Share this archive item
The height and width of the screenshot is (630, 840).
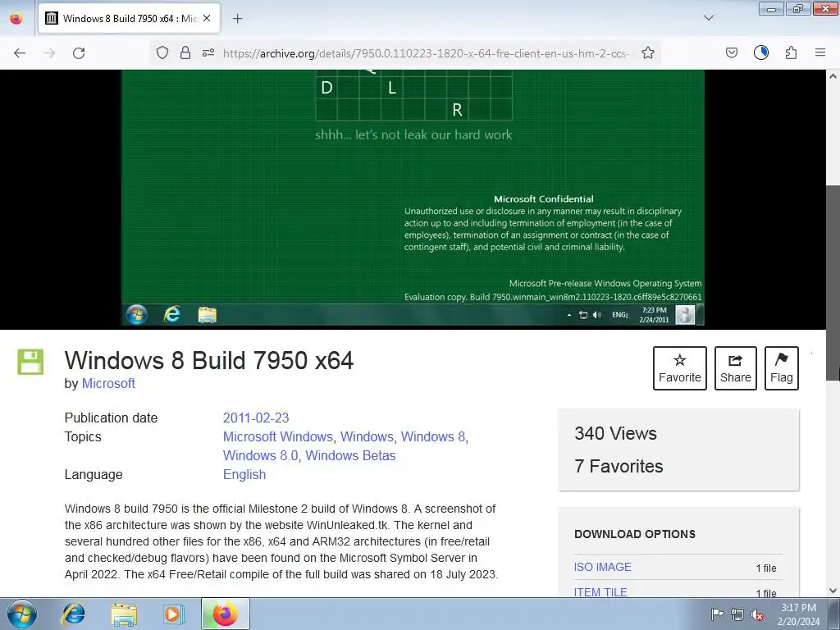pyautogui.click(x=736, y=368)
